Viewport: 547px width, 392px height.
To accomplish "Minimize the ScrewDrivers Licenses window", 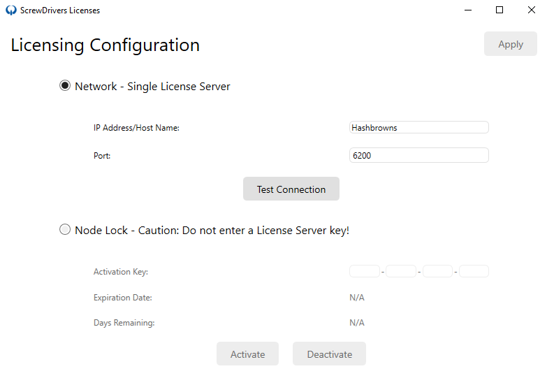I will click(468, 10).
